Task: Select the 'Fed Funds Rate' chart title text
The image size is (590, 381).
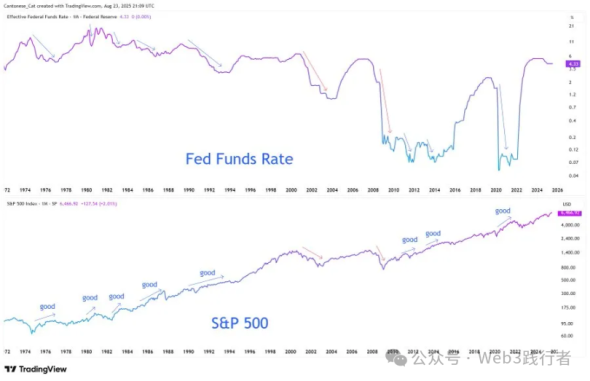Action: pos(239,159)
